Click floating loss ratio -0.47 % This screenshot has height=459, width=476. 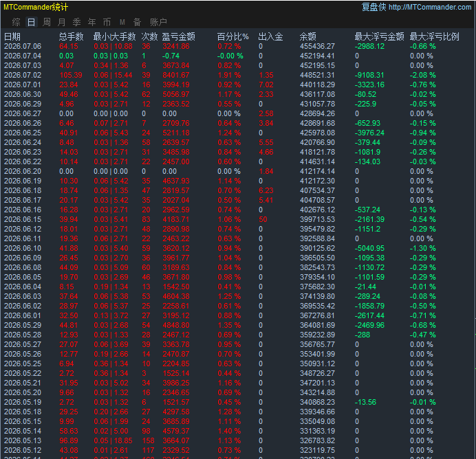click(x=423, y=335)
